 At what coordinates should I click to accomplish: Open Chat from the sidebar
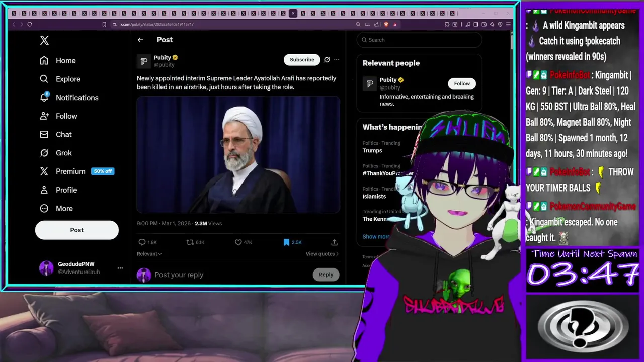tap(56, 134)
